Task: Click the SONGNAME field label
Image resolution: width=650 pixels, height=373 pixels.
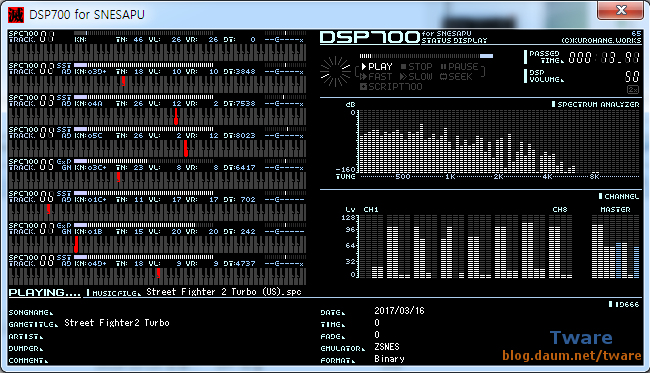Action: (x=31, y=312)
